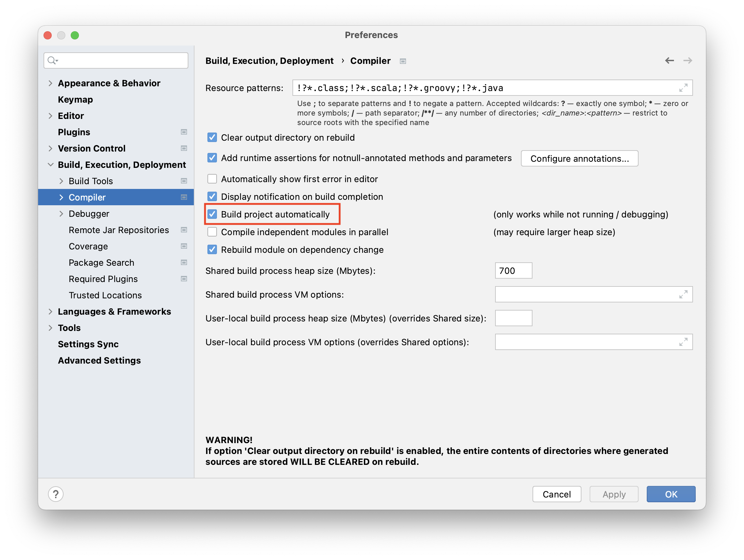The image size is (744, 560).
Task: Click project-level icon next to Compiler breadcrumb
Action: (x=403, y=61)
